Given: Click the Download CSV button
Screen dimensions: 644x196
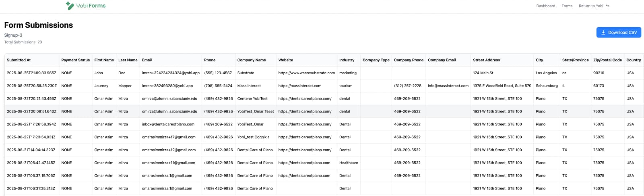Looking at the screenshot, I should point(618,32).
